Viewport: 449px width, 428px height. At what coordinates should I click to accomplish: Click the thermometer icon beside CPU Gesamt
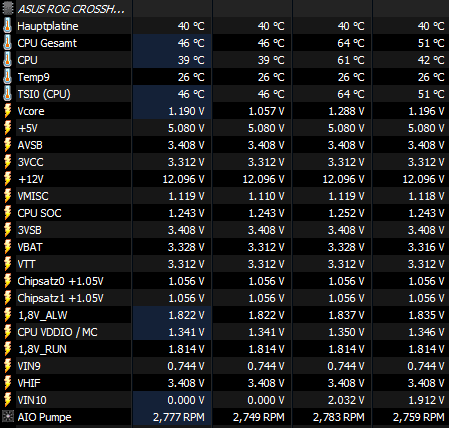click(7, 43)
